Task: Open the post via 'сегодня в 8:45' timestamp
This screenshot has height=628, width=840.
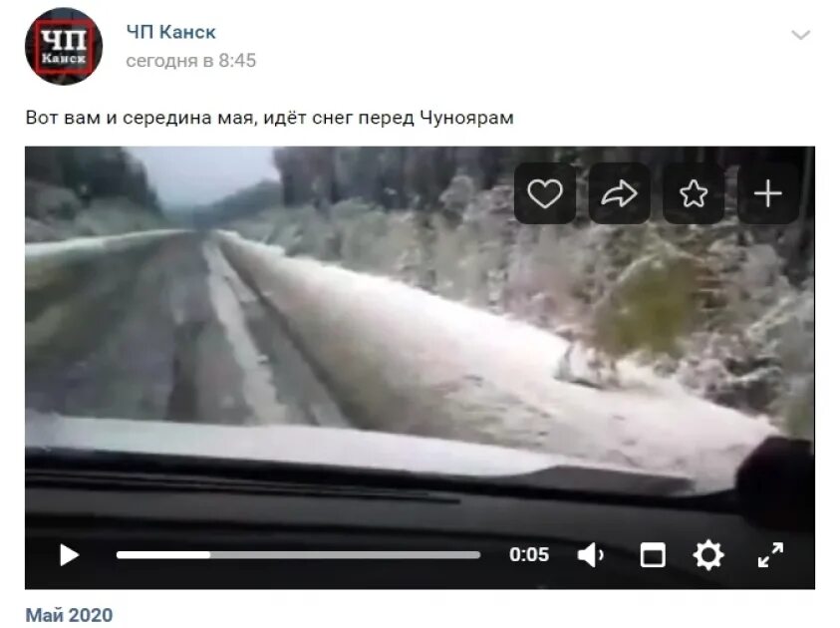Action: pyautogui.click(x=190, y=61)
